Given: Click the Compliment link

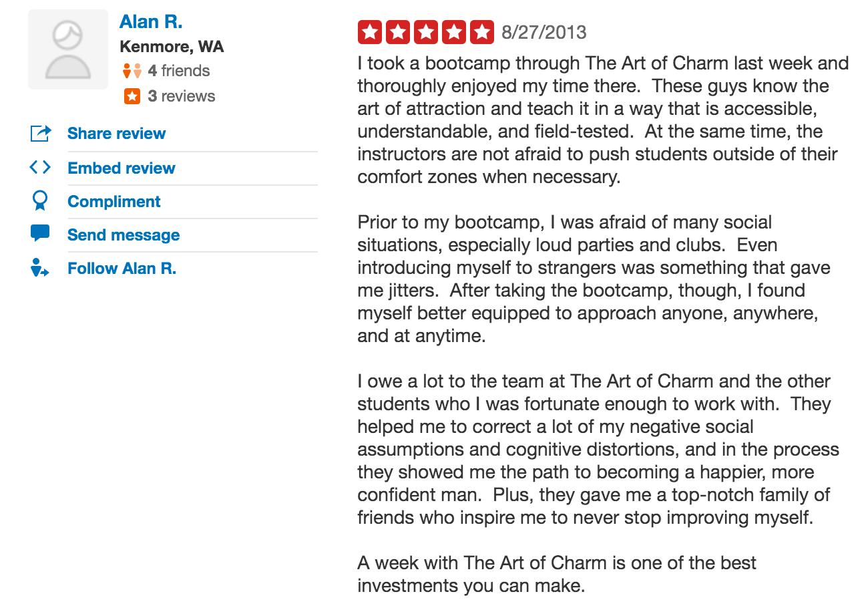Looking at the screenshot, I should [x=114, y=201].
